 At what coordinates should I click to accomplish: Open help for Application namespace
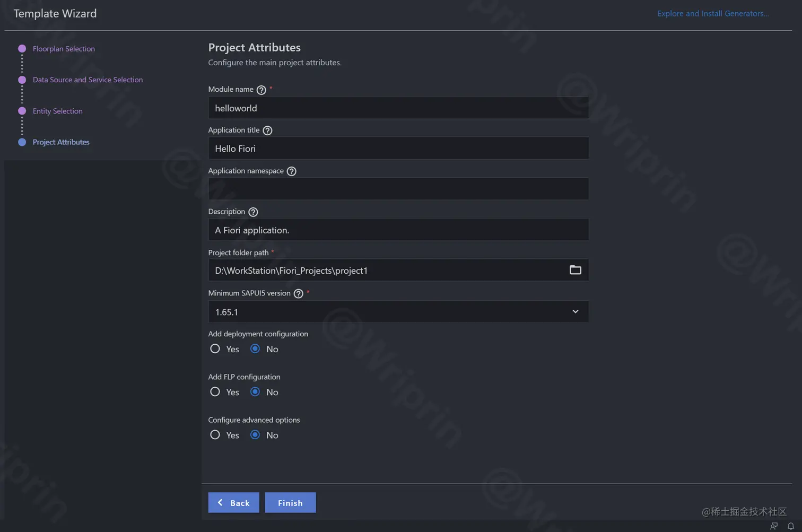tap(291, 171)
